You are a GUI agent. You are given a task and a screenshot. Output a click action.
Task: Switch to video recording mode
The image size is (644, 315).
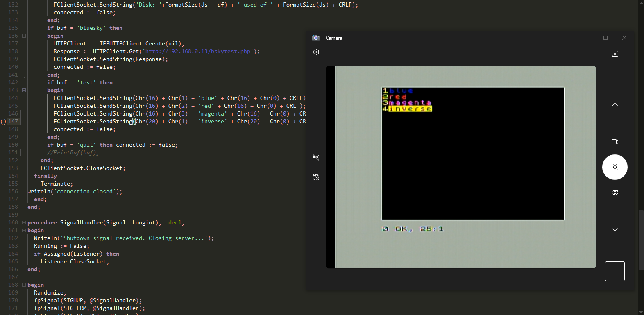pyautogui.click(x=615, y=142)
